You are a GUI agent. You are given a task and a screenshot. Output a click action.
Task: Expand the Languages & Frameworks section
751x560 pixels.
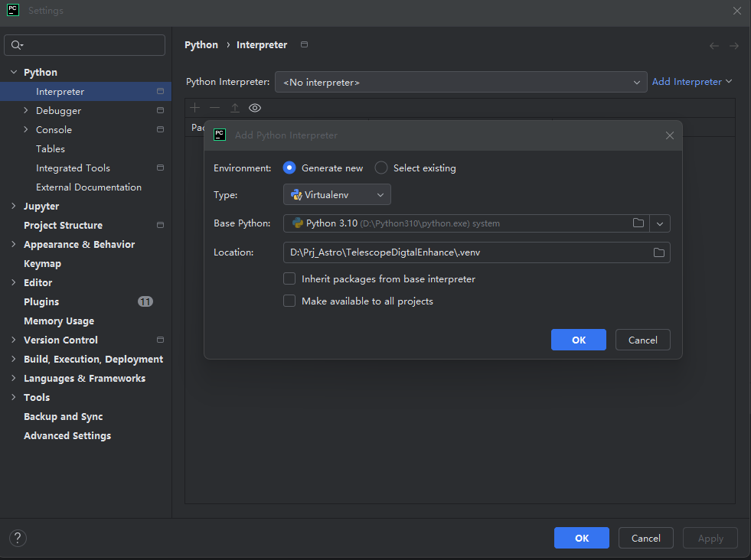(x=14, y=378)
